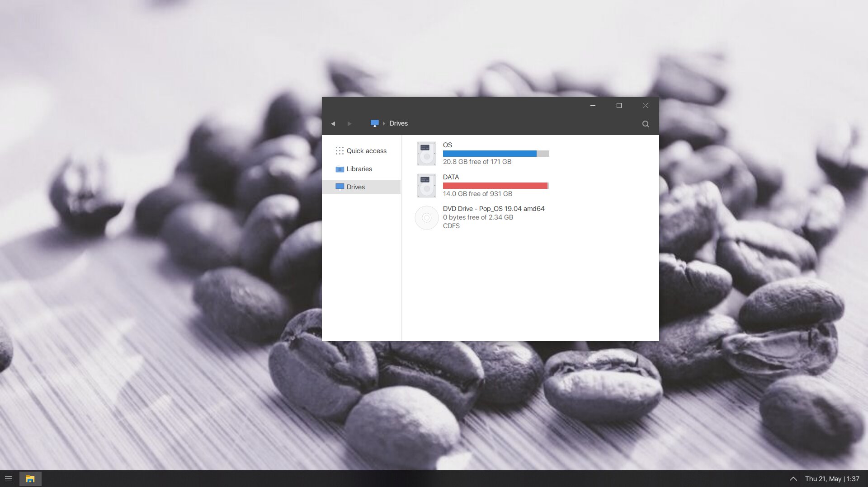
Task: Click the OS drive name
Action: [x=447, y=145]
